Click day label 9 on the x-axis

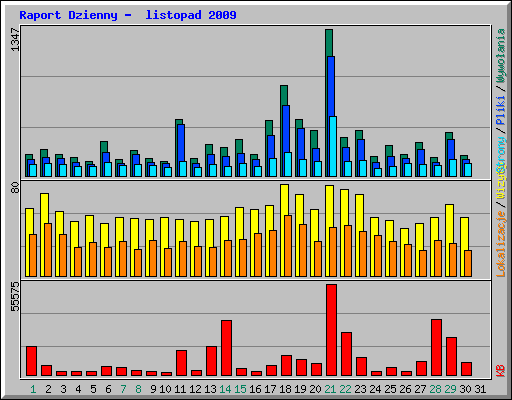153,389
